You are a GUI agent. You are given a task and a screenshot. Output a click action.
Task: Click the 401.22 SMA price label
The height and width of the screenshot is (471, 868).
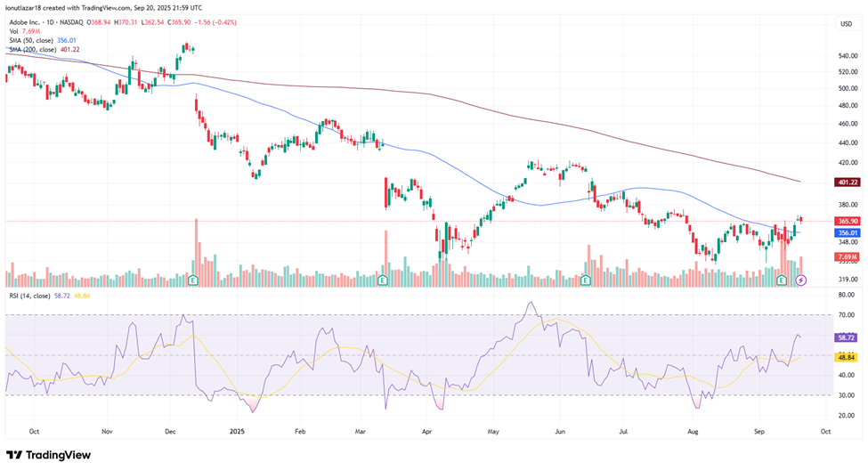tap(848, 183)
